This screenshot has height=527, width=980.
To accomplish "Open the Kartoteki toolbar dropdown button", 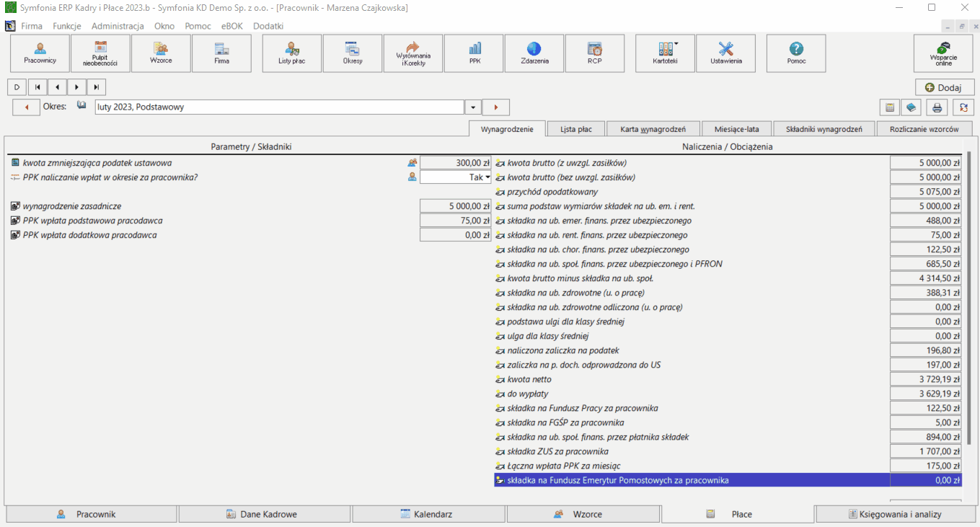I will click(x=666, y=53).
